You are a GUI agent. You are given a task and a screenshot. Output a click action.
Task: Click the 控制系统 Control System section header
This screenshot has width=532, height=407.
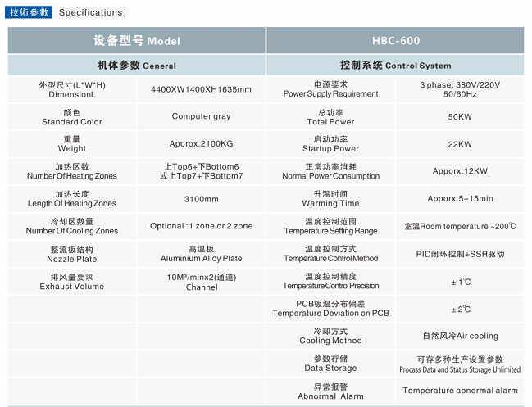pos(394,66)
